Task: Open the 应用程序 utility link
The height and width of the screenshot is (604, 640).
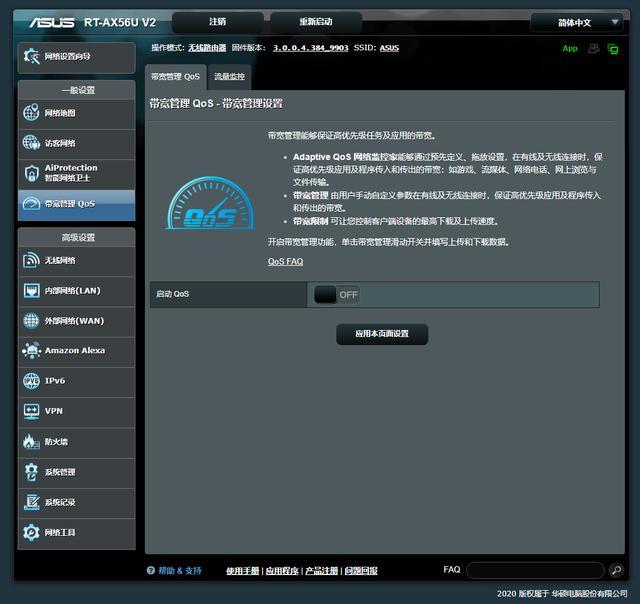Action: tap(282, 571)
